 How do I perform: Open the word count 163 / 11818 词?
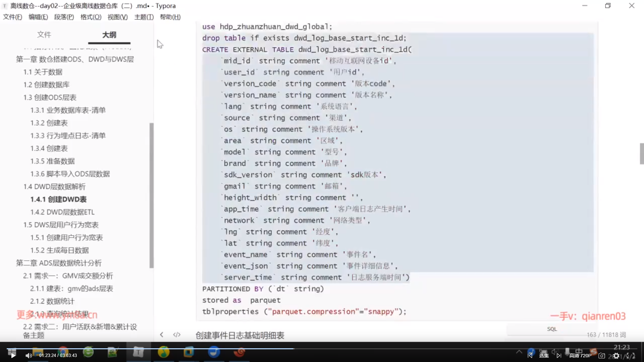[606, 335]
